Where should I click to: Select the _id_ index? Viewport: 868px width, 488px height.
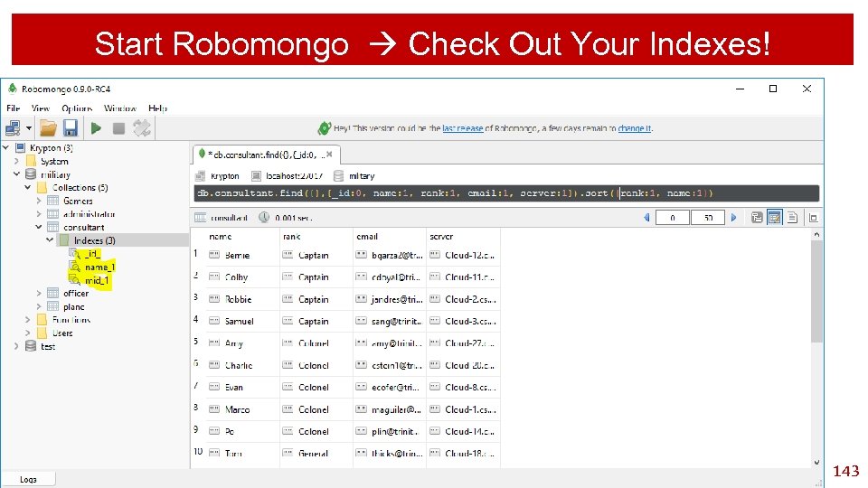tap(92, 253)
